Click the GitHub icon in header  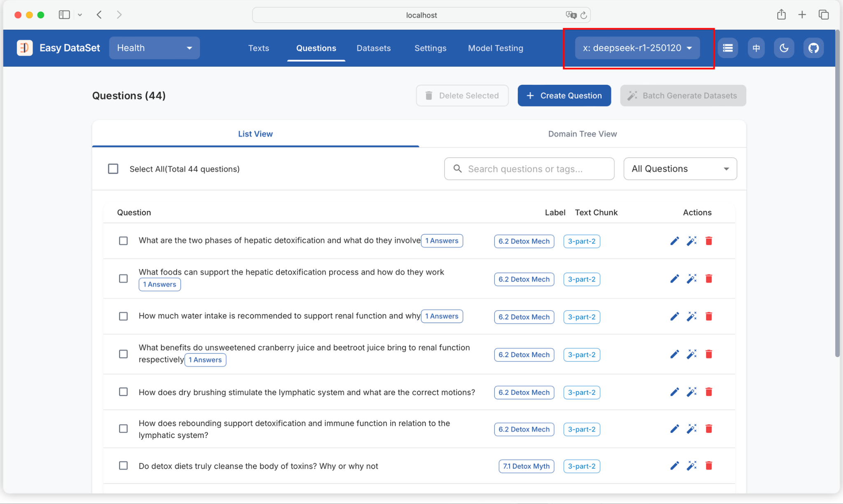813,48
